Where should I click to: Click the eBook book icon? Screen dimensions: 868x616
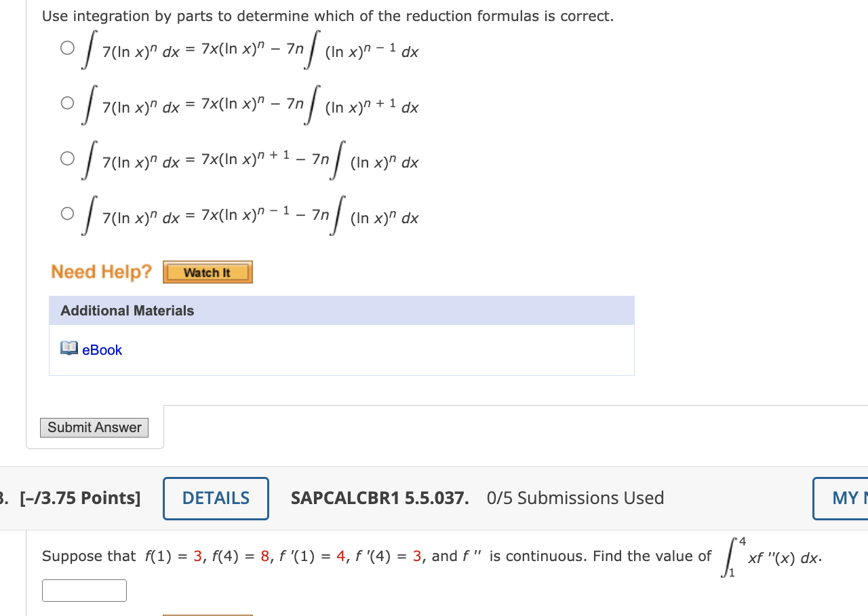(x=68, y=349)
